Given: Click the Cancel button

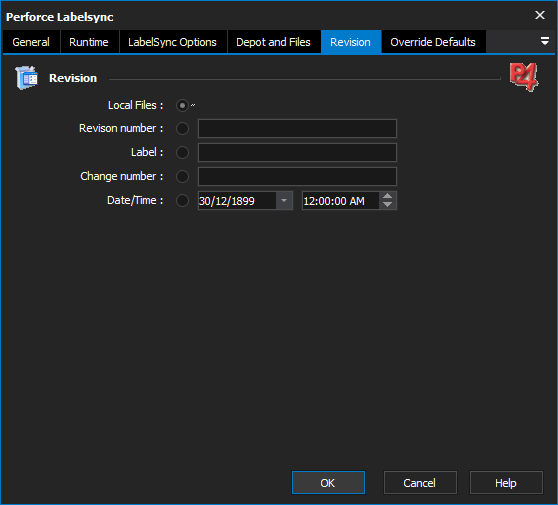Looking at the screenshot, I should tap(420, 483).
